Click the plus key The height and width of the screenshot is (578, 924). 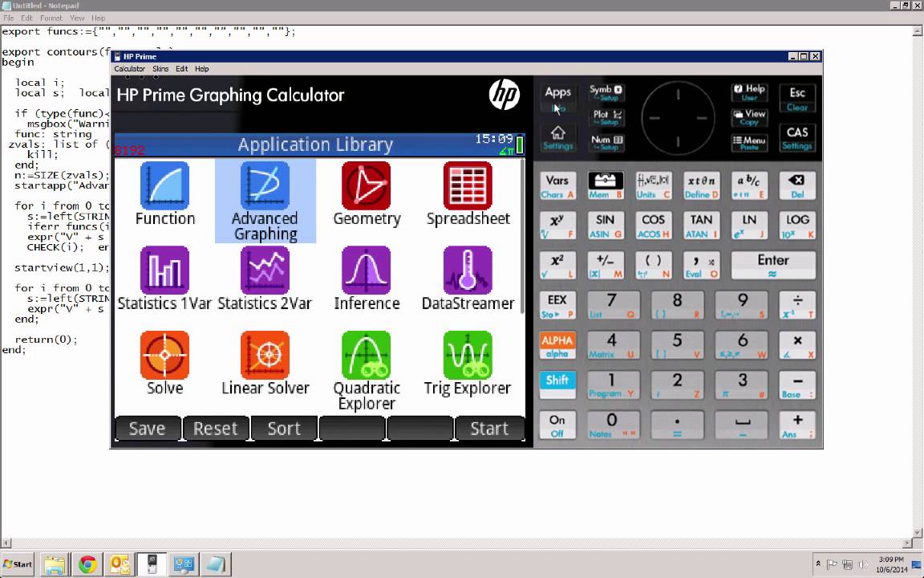pos(797,425)
